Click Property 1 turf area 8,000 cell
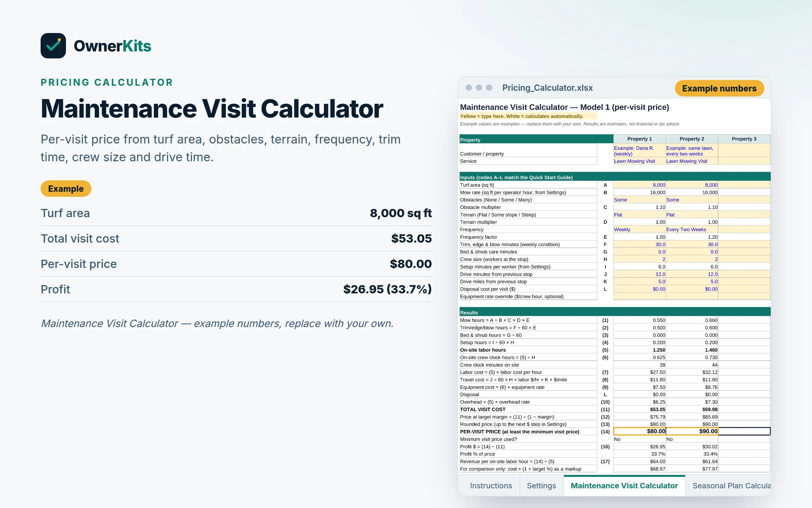The image size is (812, 508). 639,185
